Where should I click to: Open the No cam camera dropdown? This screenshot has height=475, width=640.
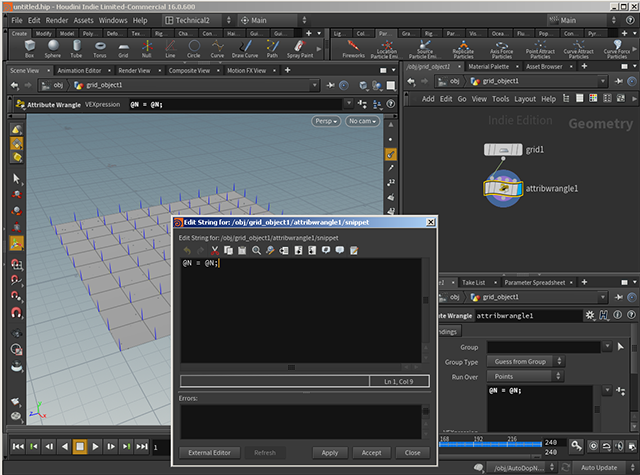[362, 121]
